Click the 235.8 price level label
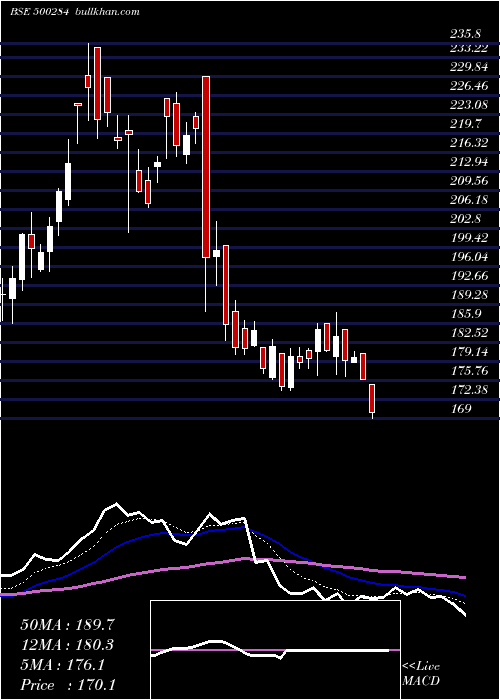Screen dimensions: 500x700 465,34
